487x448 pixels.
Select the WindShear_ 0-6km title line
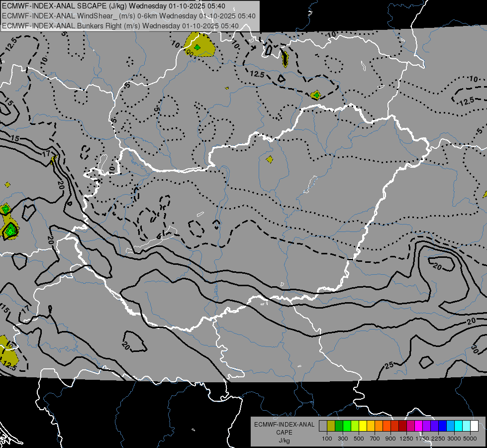click(128, 16)
